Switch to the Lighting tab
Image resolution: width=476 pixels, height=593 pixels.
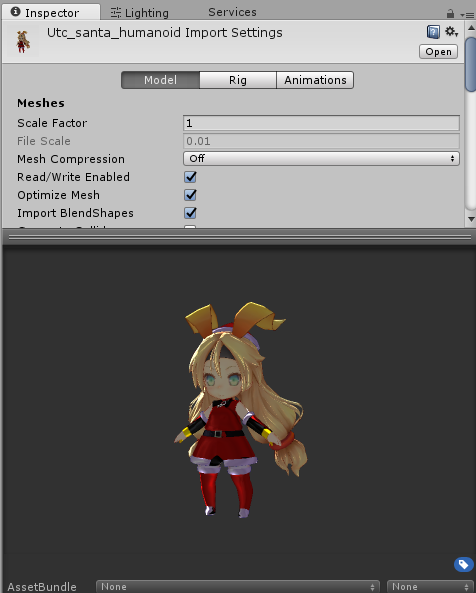click(x=140, y=13)
